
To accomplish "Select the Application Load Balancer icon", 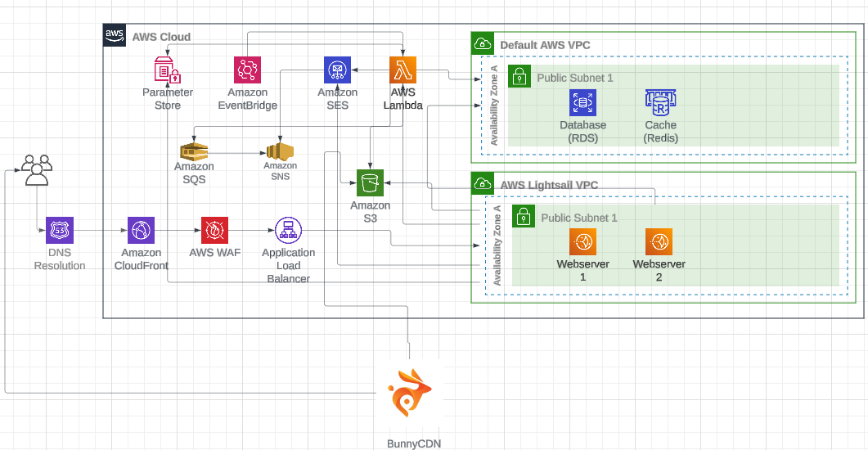I will [288, 231].
